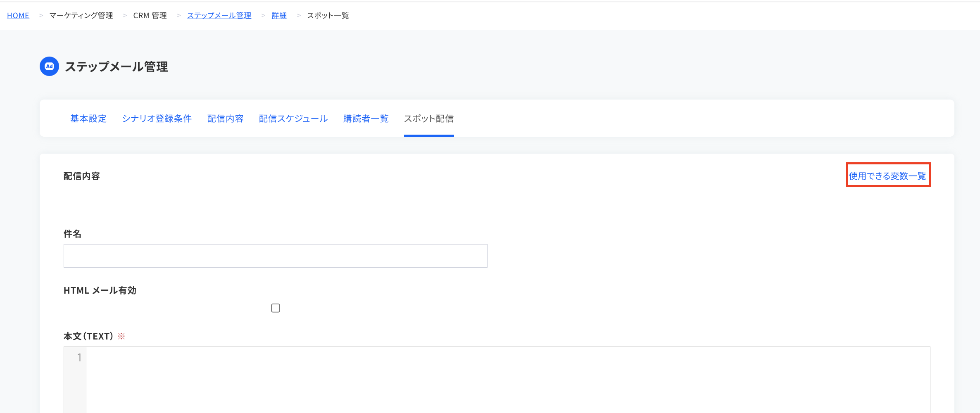Select the 配信内容 tab
Viewport: 980px width, 413px height.
[x=226, y=119]
